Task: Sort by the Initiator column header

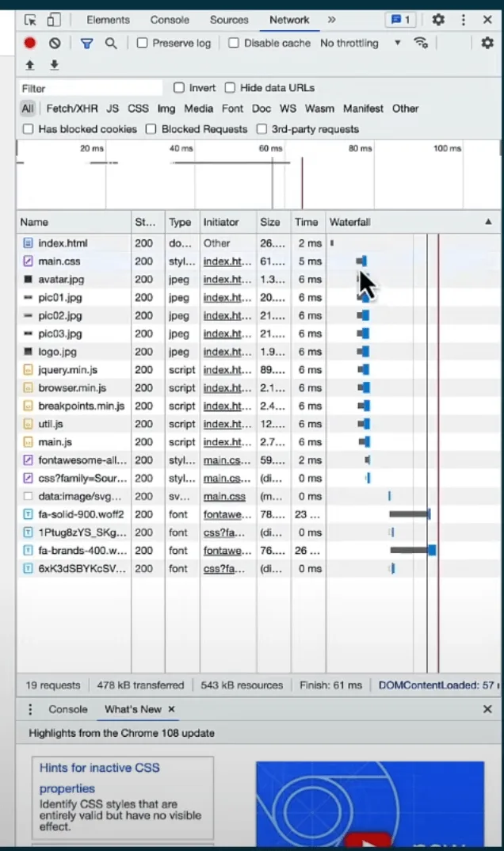Action: pos(228,222)
